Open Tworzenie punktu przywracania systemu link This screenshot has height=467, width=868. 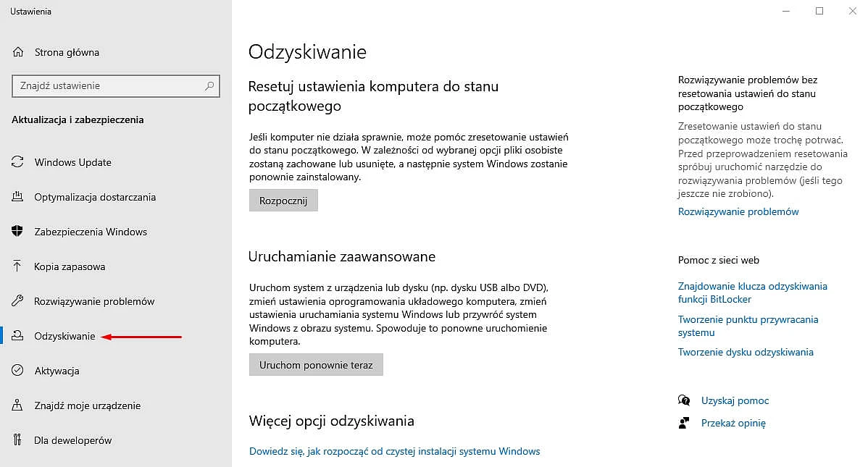[x=748, y=326]
